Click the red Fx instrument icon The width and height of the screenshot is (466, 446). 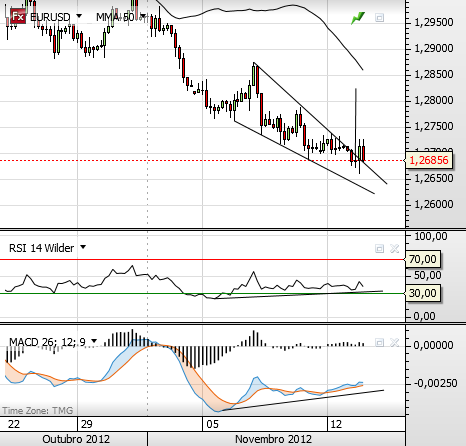[x=18, y=16]
